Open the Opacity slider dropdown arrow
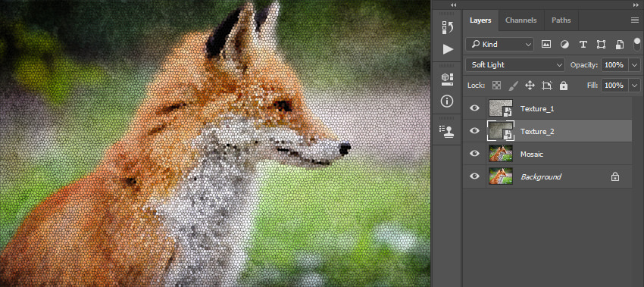 pyautogui.click(x=635, y=65)
